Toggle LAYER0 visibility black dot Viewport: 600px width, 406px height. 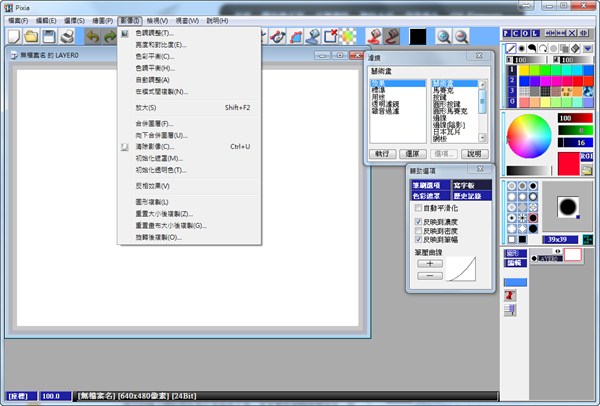point(534,259)
